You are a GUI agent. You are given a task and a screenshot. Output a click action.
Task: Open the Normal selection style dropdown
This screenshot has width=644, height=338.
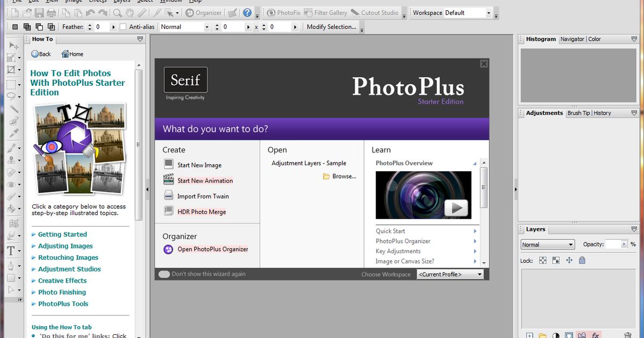[207, 27]
